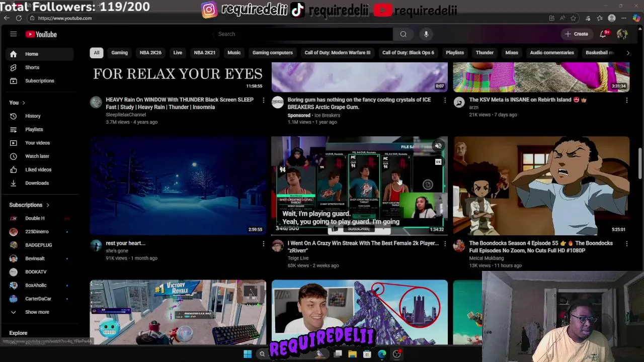Toggle captions on the video preview

pyautogui.click(x=438, y=162)
